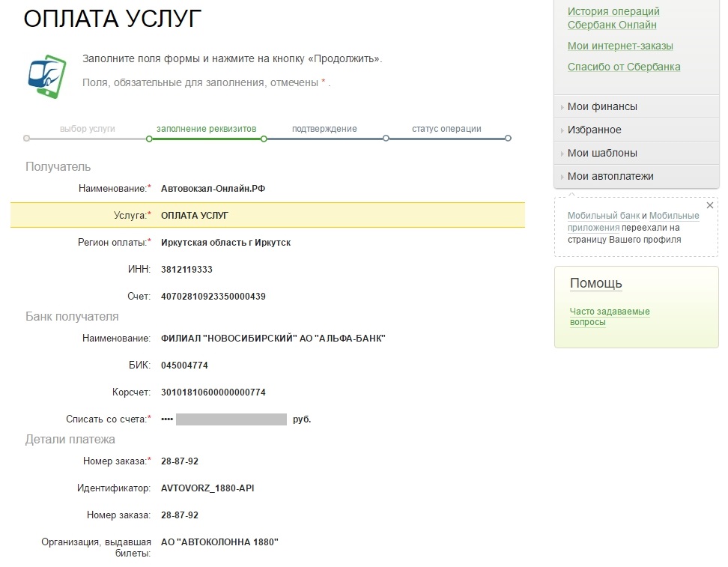Click bank name ФИЛИАЛ "НОВОСИБИРСКИЙ" АО "АЛЬФА-БАНК"

coord(273,339)
